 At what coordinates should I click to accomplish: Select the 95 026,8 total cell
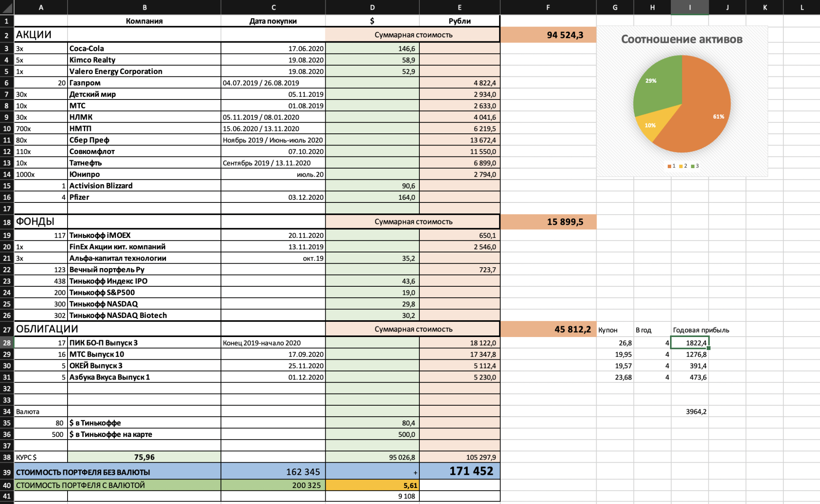[x=372, y=457]
